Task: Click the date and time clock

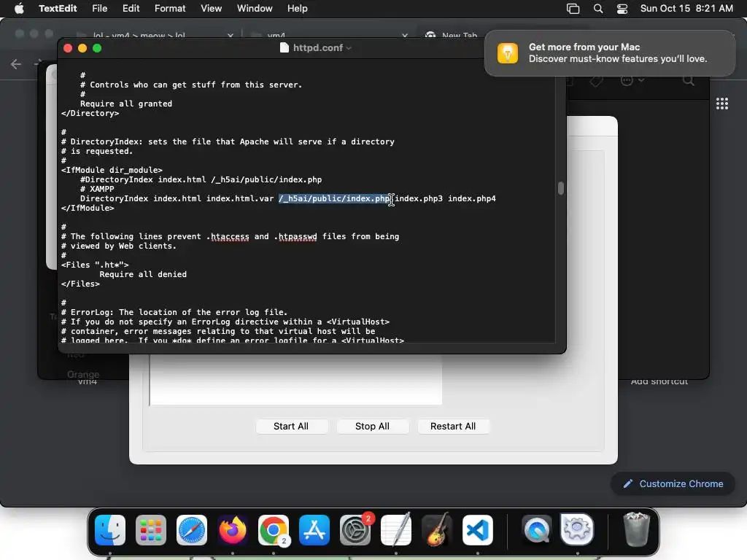Action: click(x=686, y=9)
